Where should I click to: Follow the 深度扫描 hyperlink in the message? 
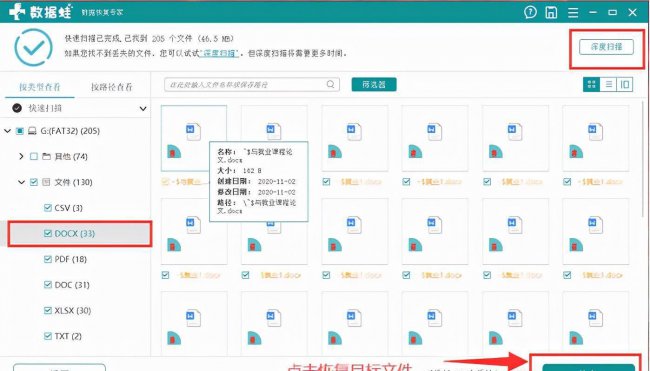tap(219, 53)
